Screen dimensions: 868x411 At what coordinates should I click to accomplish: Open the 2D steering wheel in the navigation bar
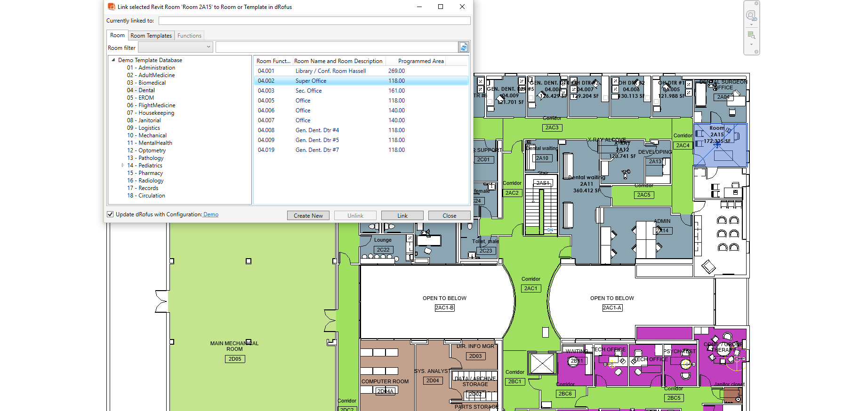point(751,16)
